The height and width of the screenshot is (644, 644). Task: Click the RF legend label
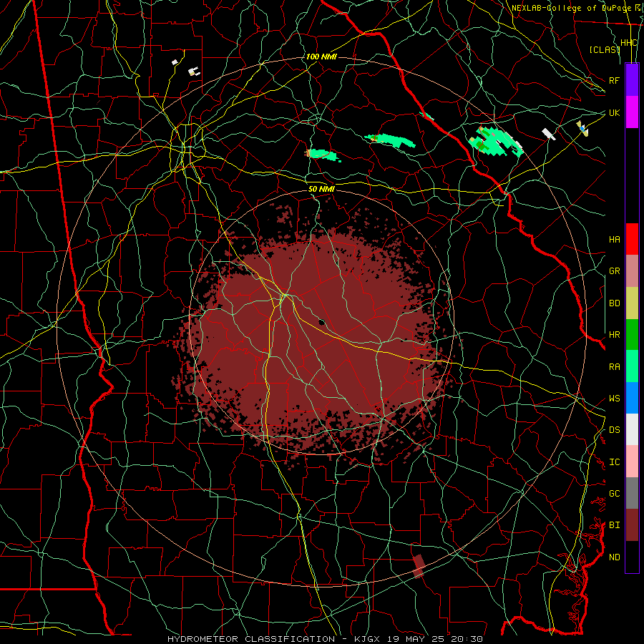(x=614, y=80)
